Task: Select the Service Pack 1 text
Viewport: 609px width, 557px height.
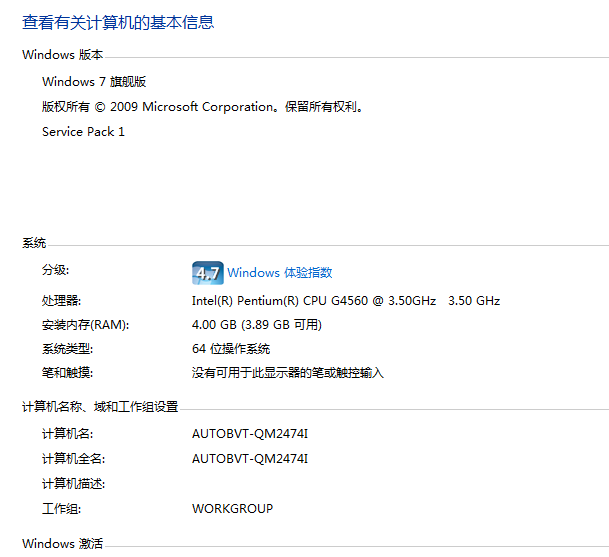Action: [x=83, y=132]
